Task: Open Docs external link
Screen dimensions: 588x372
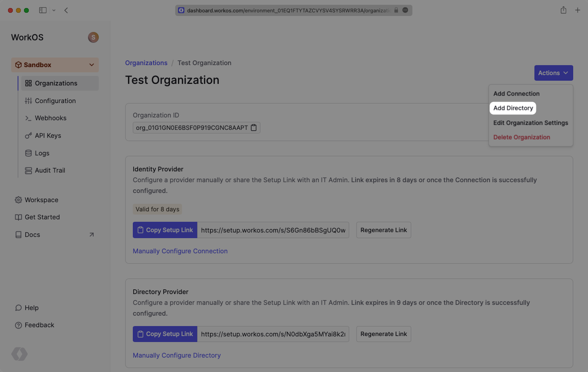Action: point(32,235)
